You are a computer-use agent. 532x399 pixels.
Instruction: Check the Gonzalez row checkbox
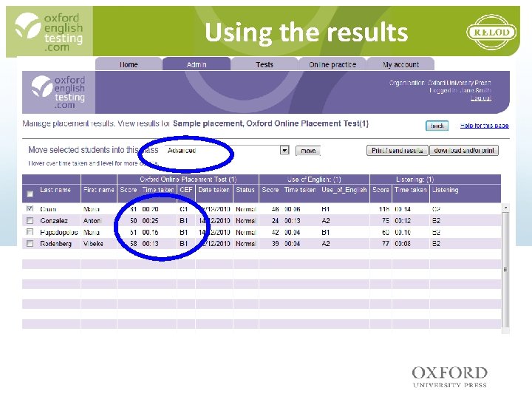point(30,220)
